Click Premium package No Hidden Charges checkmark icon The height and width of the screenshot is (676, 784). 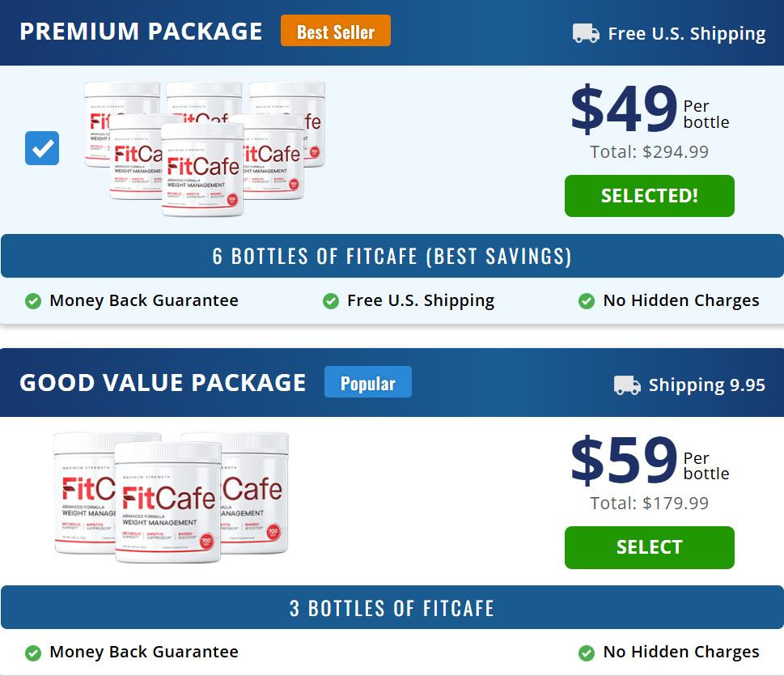point(587,301)
